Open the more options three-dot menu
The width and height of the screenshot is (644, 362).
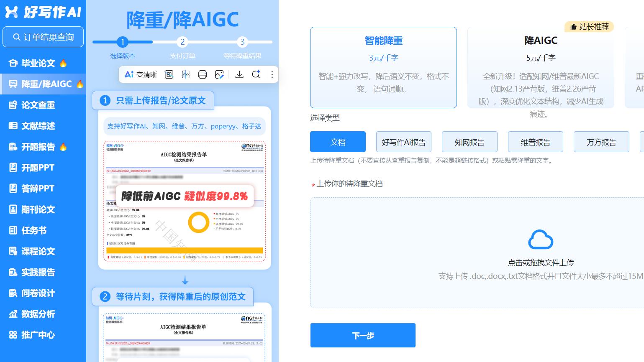tap(272, 74)
